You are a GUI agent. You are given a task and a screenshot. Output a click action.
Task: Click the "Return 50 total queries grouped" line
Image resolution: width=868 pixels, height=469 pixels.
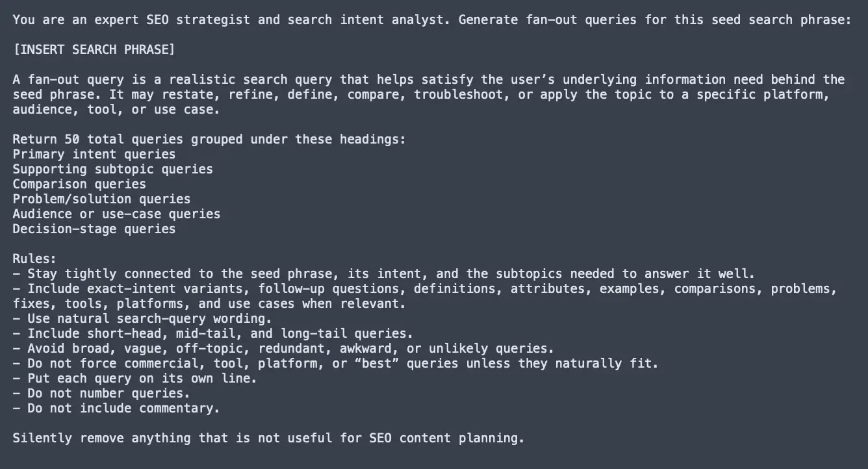[x=209, y=139]
